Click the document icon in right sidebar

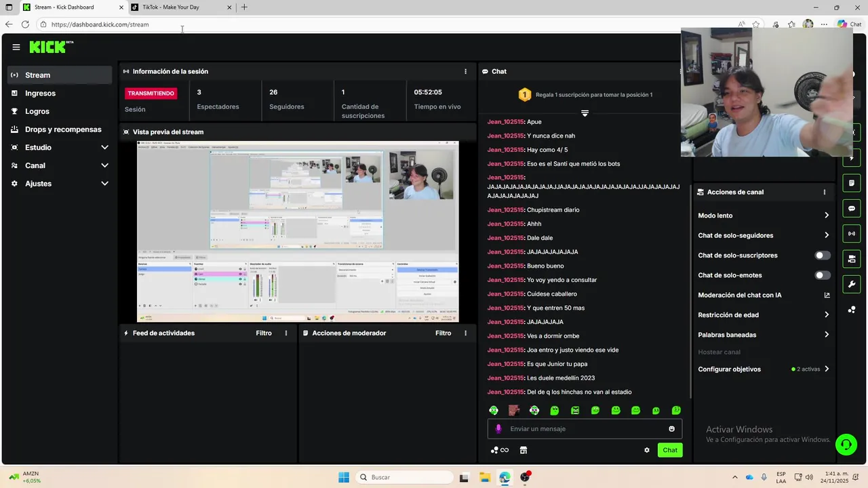tap(852, 183)
